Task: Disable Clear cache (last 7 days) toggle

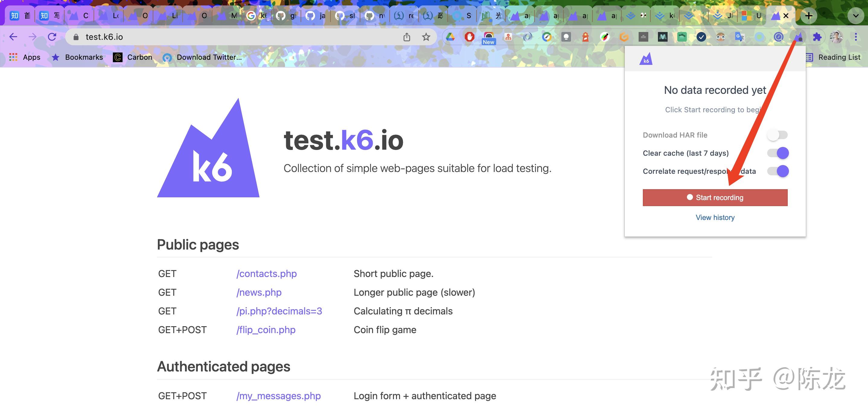Action: [777, 153]
